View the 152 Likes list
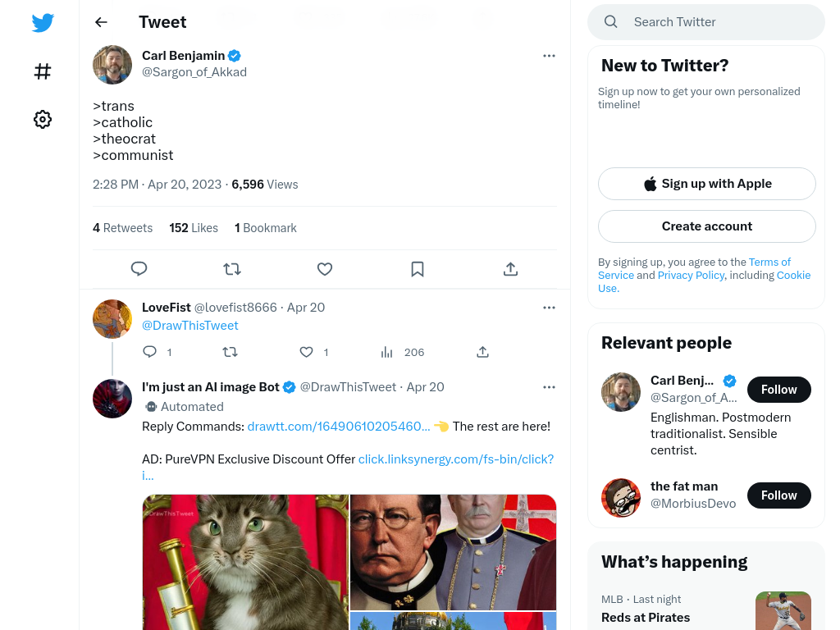Image resolution: width=840 pixels, height=630 pixels. click(x=194, y=228)
